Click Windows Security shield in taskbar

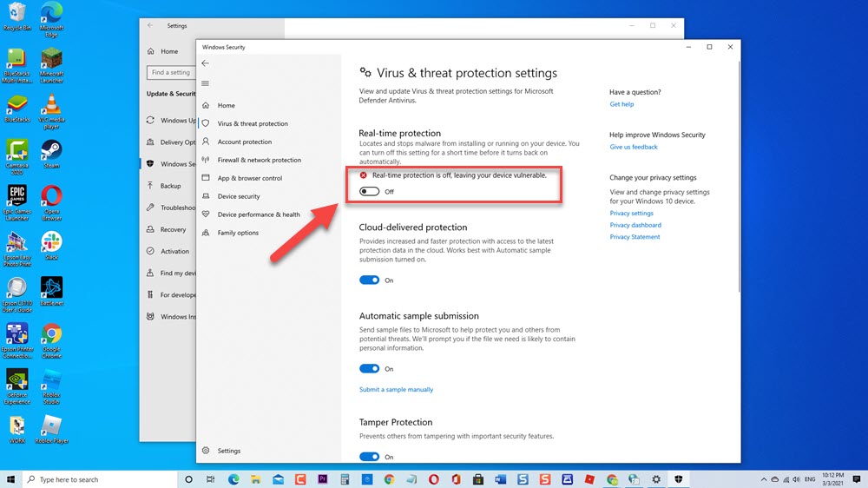click(679, 479)
